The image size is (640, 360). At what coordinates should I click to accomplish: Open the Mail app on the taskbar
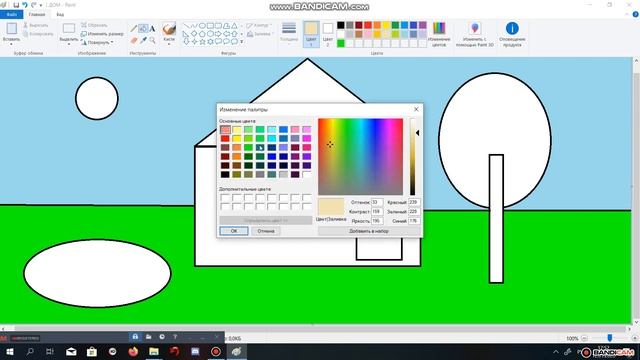[x=71, y=351]
